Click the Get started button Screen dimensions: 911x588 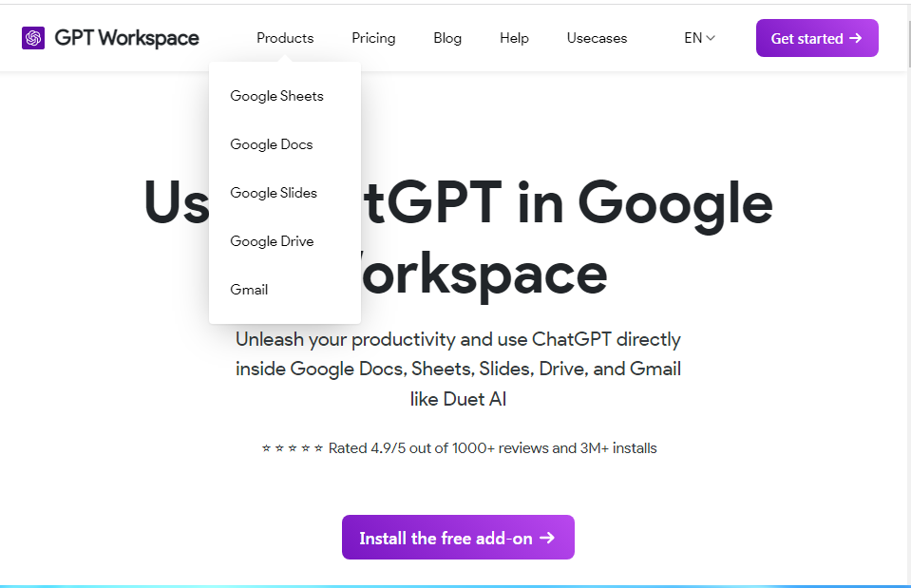tap(817, 38)
